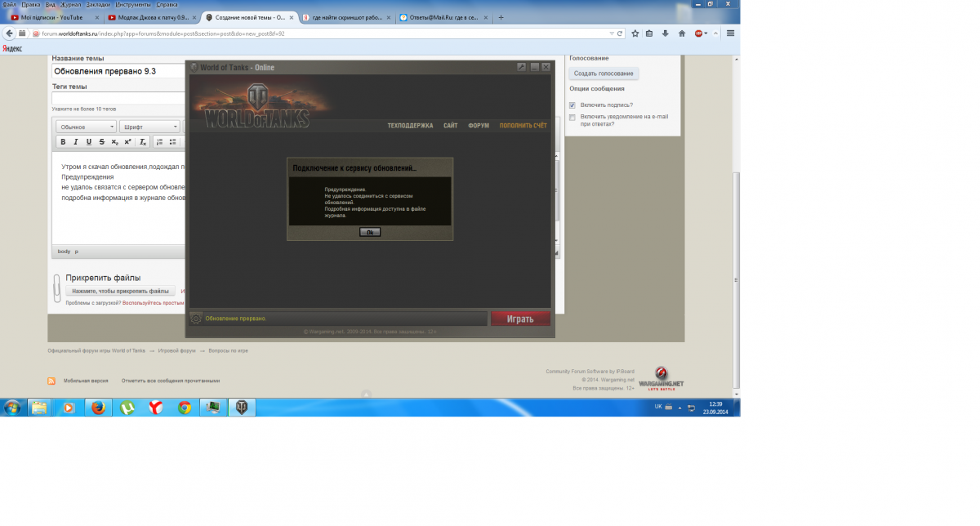Insert bulleted list in forum editor
This screenshot has height=526, width=980.
tap(173, 142)
